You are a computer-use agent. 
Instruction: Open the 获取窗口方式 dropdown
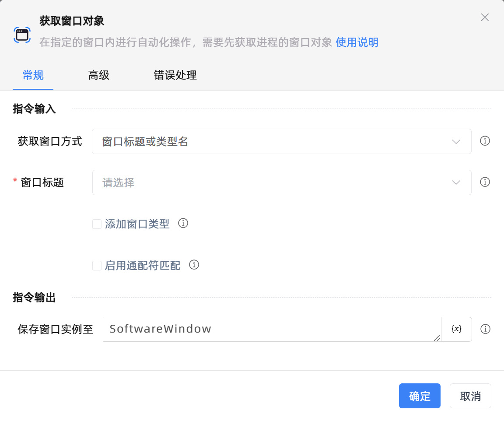(x=282, y=141)
